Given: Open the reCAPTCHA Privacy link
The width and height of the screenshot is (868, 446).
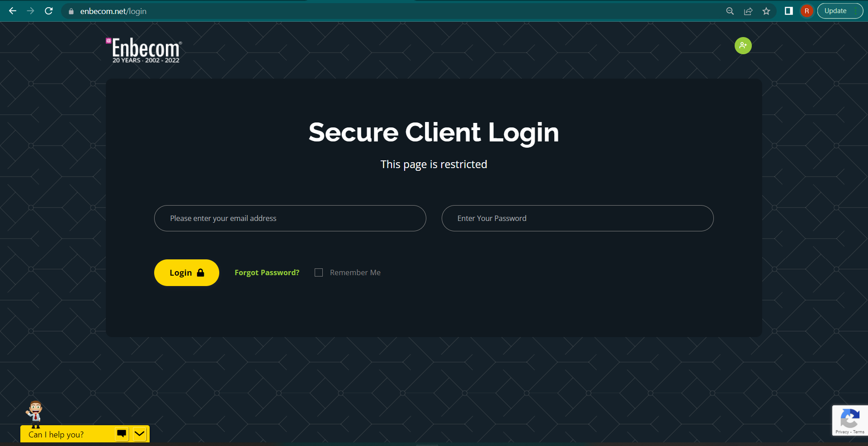Looking at the screenshot, I should (842, 432).
